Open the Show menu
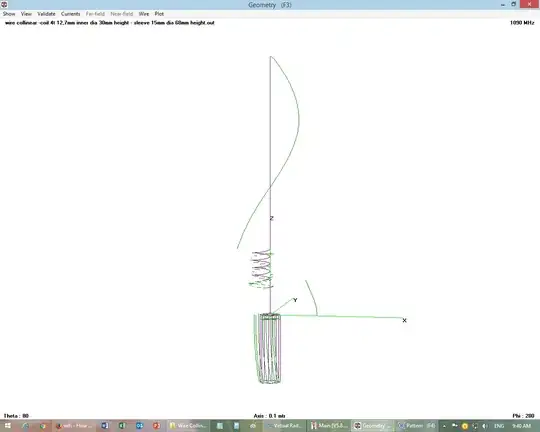This screenshot has width=540, height=432. pyautogui.click(x=9, y=14)
